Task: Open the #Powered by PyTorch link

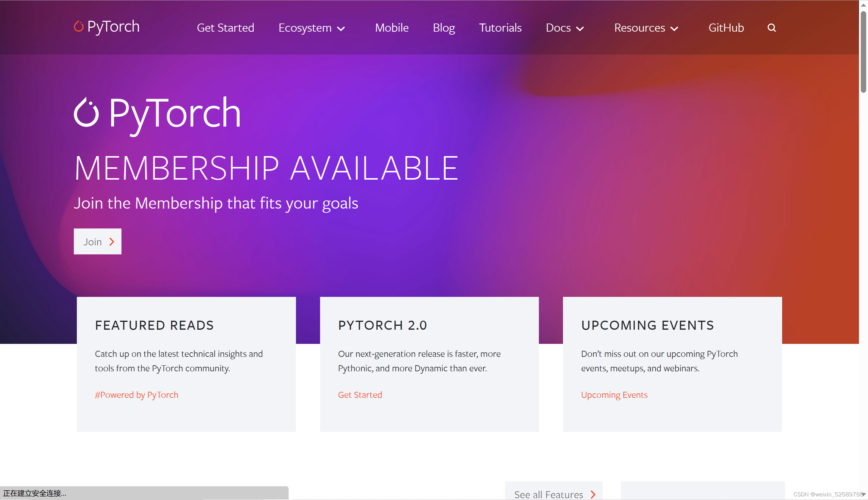Action: pos(137,395)
